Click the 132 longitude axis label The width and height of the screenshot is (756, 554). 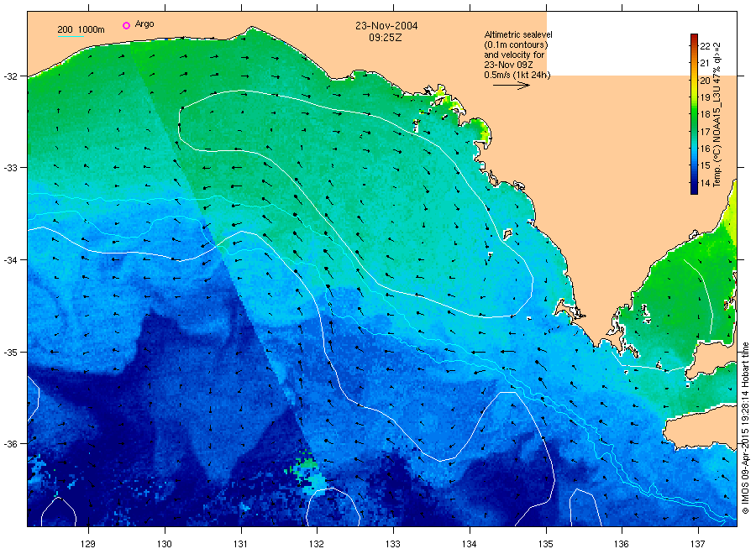coord(317,544)
